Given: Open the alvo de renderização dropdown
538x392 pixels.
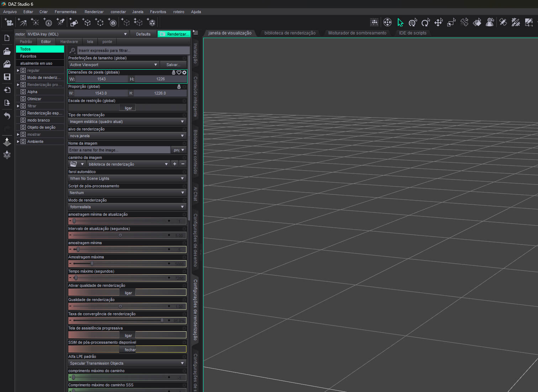Looking at the screenshot, I should [x=127, y=136].
